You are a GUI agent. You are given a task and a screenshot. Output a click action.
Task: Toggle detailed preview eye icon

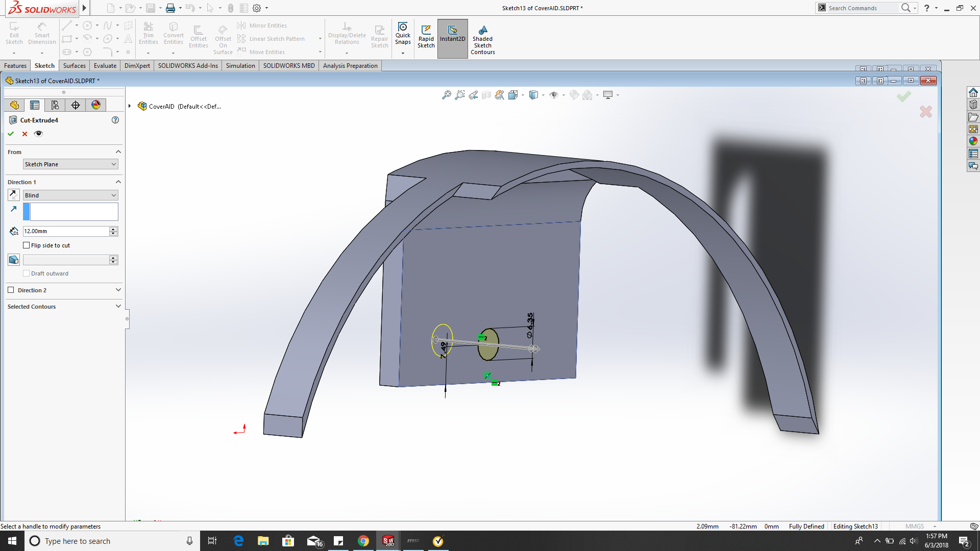tap(38, 134)
